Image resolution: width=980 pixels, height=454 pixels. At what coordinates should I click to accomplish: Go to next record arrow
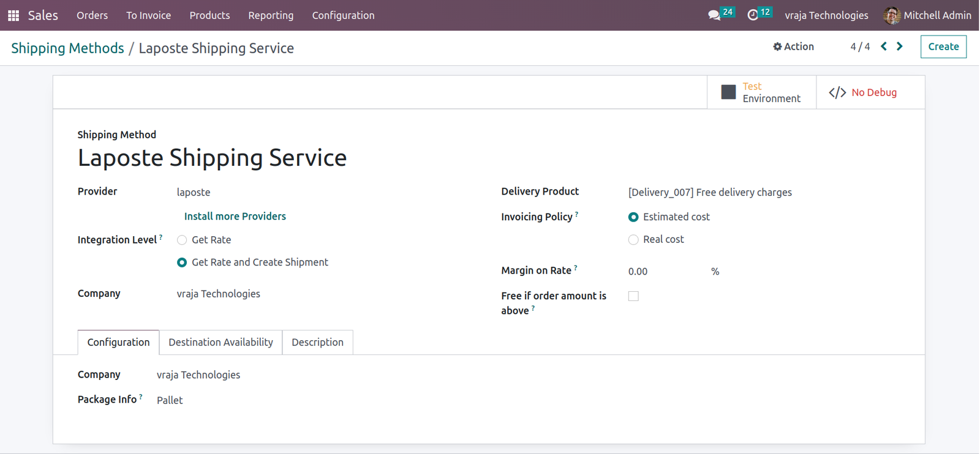click(900, 47)
